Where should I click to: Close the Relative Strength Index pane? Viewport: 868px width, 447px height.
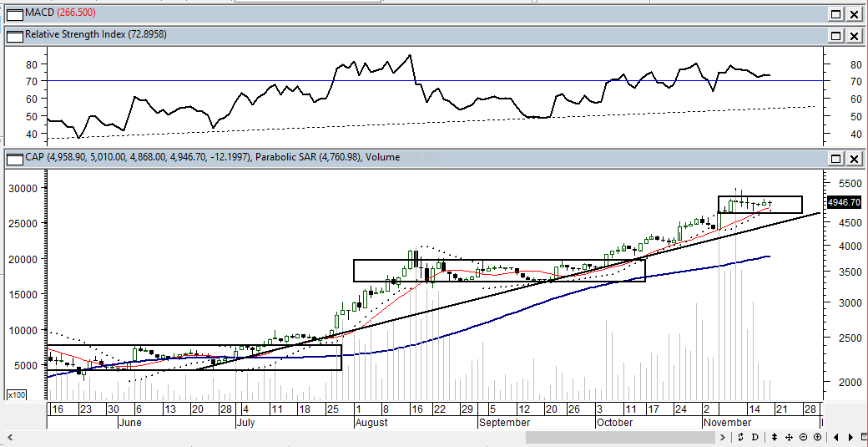click(854, 36)
